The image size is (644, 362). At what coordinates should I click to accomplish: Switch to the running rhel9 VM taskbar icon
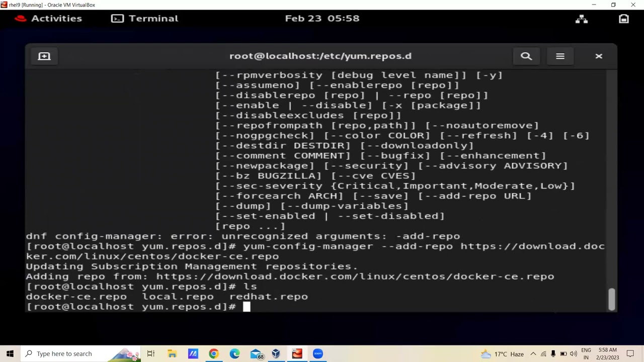pos(297,353)
